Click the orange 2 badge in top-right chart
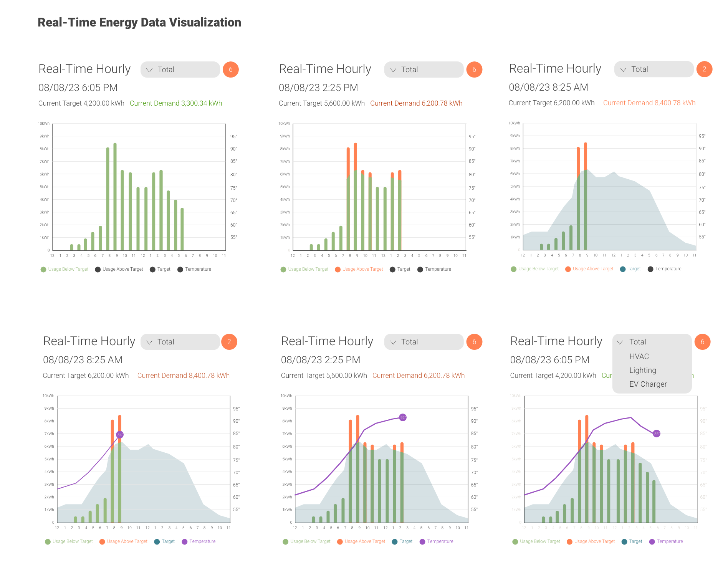The width and height of the screenshot is (728, 566). tap(704, 69)
